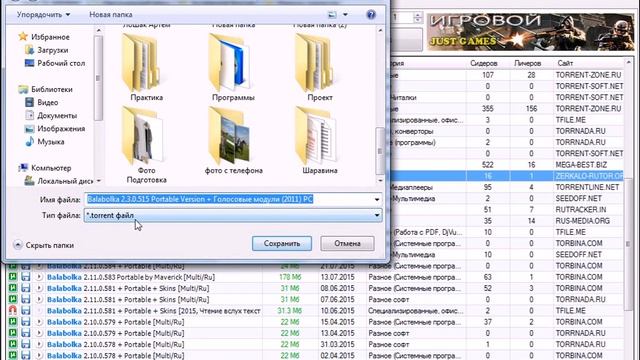The height and width of the screenshot is (360, 640).
Task: Click green torrent icon on 15.04.2015 row
Action: [13, 322]
